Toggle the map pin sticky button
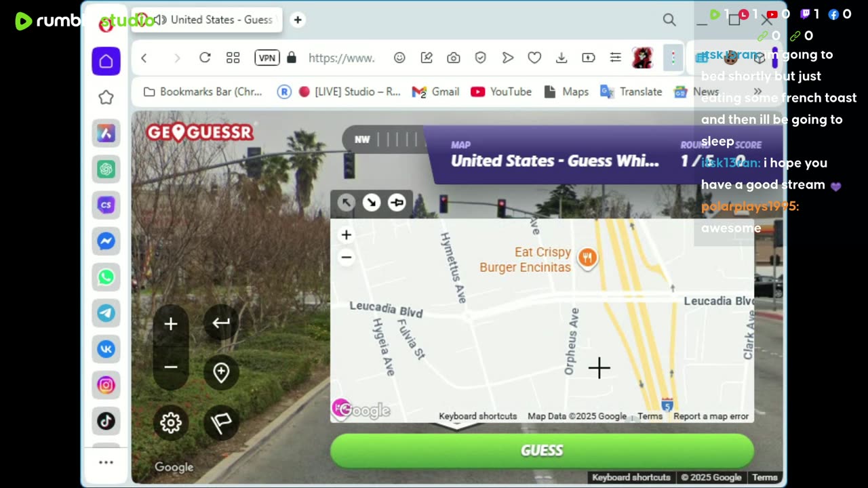Image resolution: width=868 pixels, height=488 pixels. pos(397,203)
